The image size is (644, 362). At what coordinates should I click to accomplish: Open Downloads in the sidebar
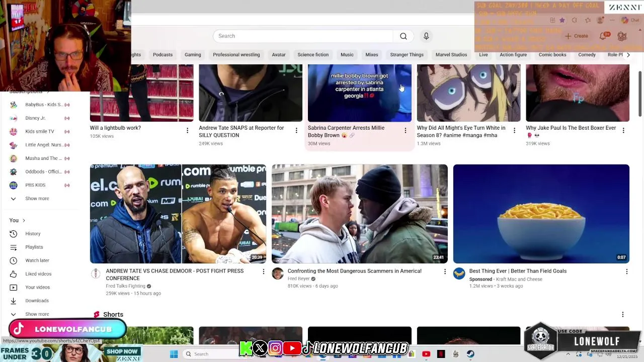37,301
